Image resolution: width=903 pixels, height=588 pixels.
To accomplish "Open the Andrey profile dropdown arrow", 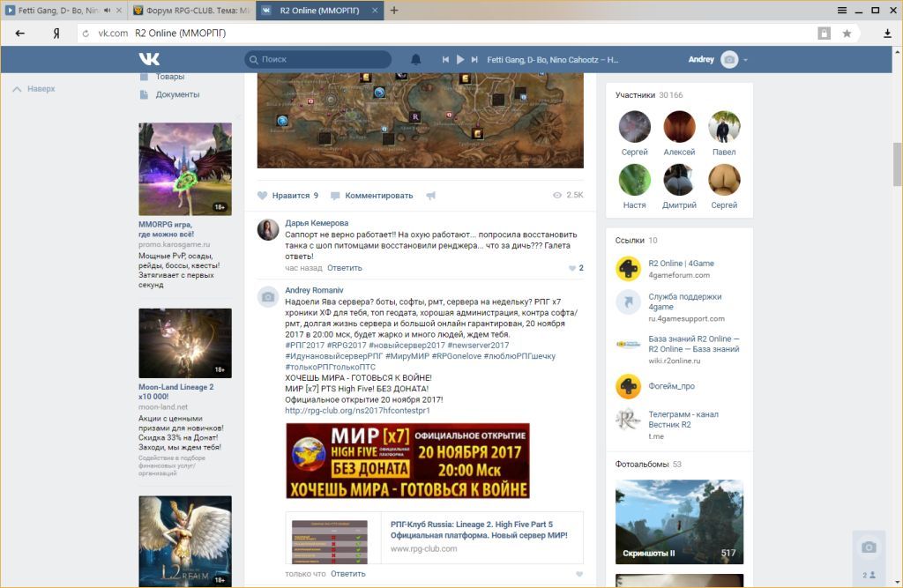I will pyautogui.click(x=745, y=60).
